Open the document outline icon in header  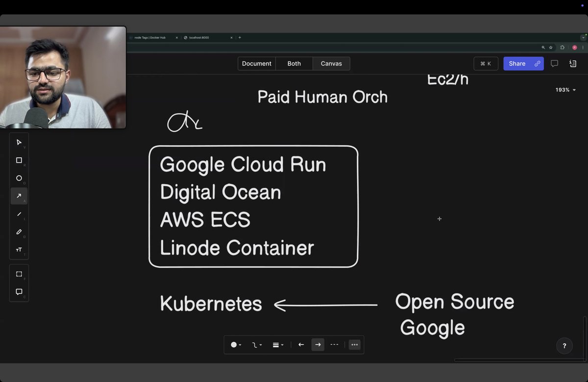[573, 64]
